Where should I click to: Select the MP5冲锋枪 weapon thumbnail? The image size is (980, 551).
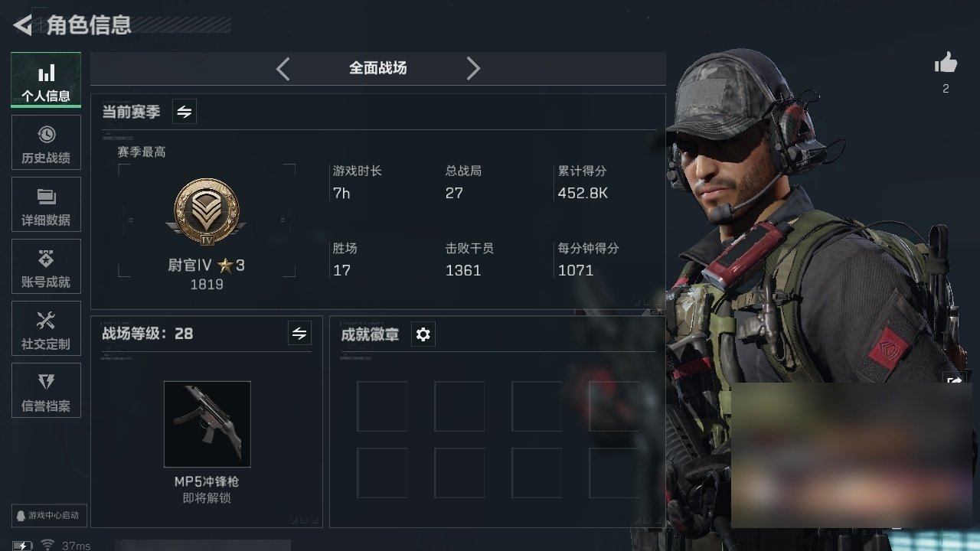point(207,424)
